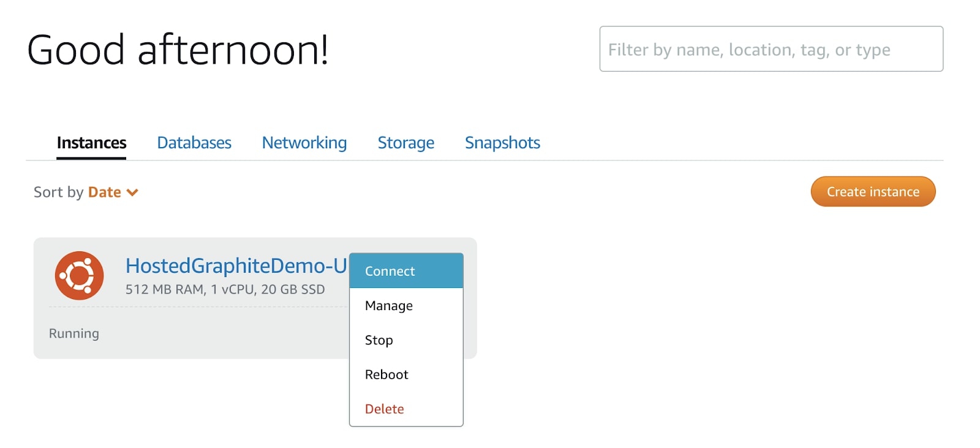Select Connect in the instance context menu
Viewport: 980px width, 448px height.
click(x=406, y=271)
